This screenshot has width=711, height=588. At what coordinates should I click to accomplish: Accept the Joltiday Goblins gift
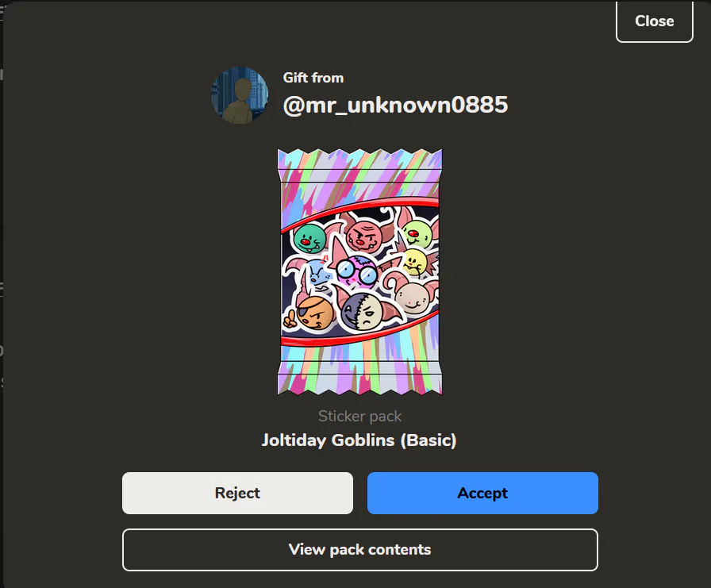(x=482, y=493)
